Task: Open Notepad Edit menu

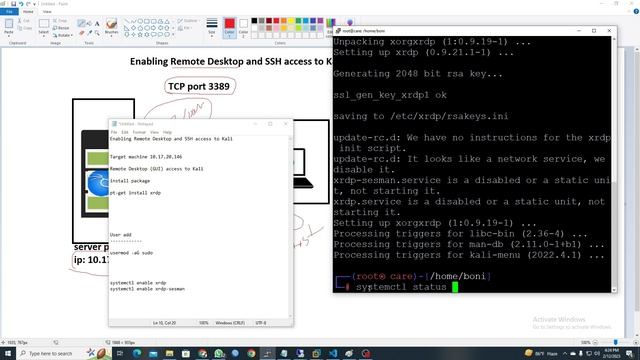Action: [x=124, y=132]
